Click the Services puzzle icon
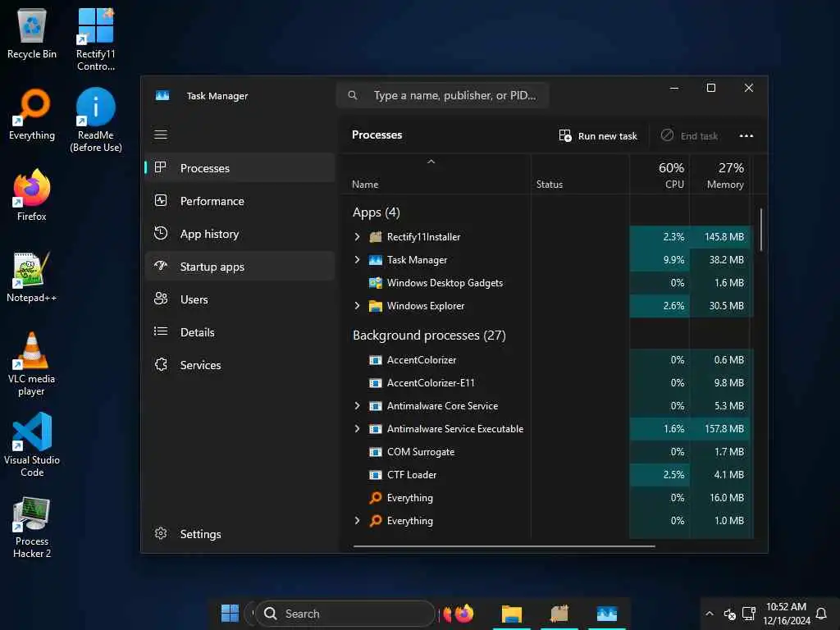 pyautogui.click(x=161, y=364)
